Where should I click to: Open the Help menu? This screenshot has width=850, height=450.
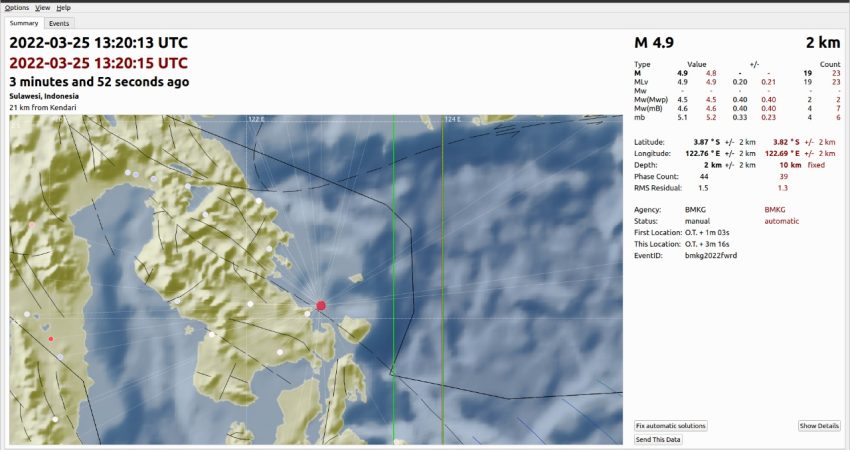tap(63, 8)
